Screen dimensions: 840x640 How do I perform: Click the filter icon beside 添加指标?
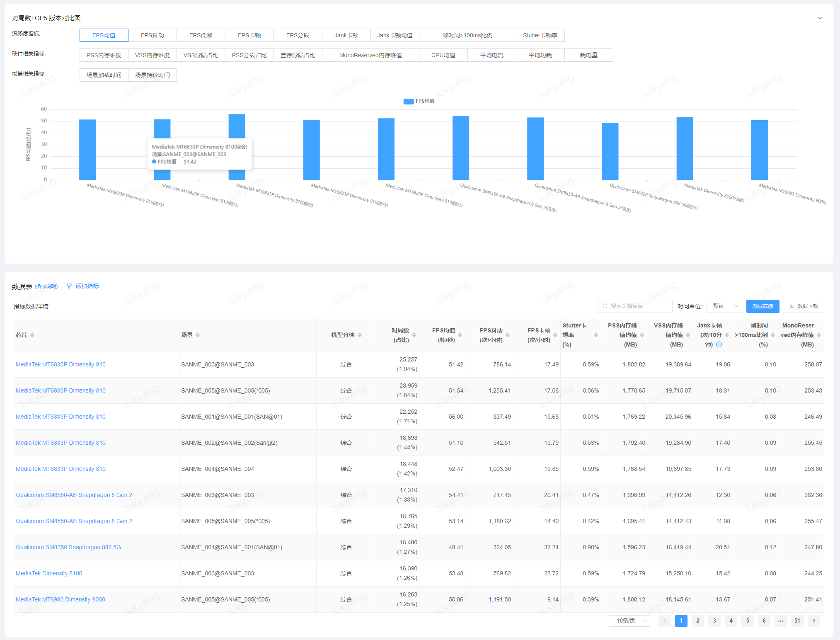(x=69, y=286)
